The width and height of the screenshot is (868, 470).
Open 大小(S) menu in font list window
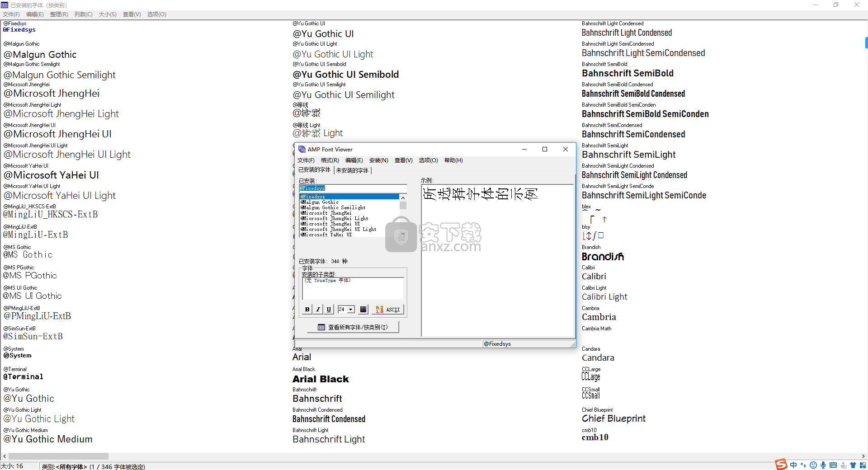coord(108,14)
